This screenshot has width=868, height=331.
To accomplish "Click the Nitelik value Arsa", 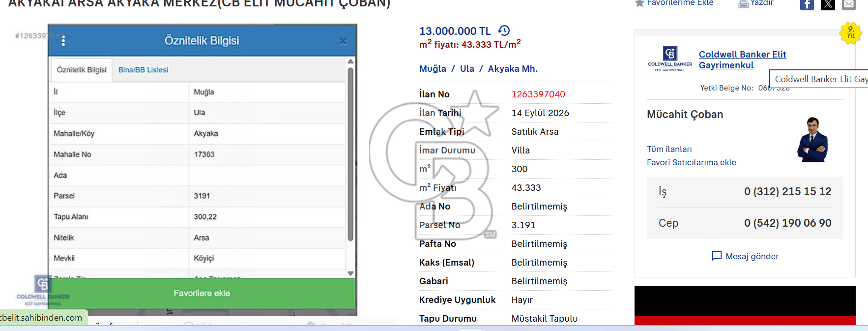I will pos(202,238).
